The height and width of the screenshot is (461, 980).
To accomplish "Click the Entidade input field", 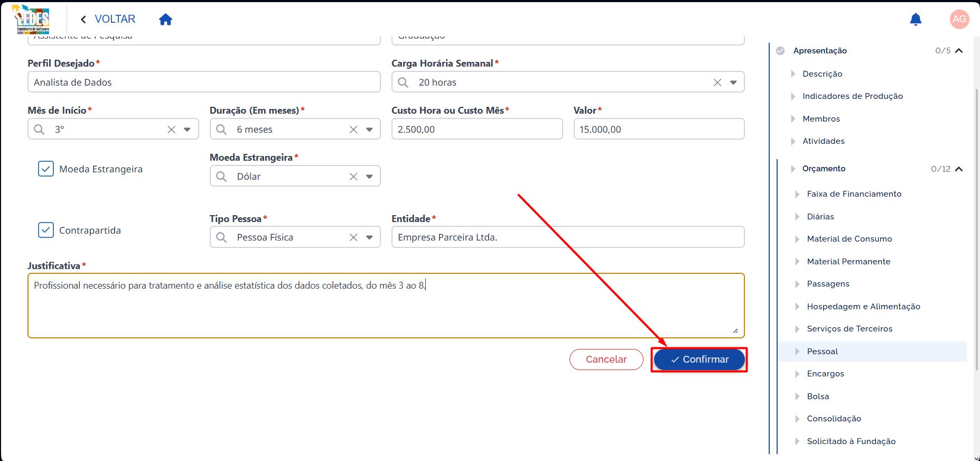I will (568, 237).
